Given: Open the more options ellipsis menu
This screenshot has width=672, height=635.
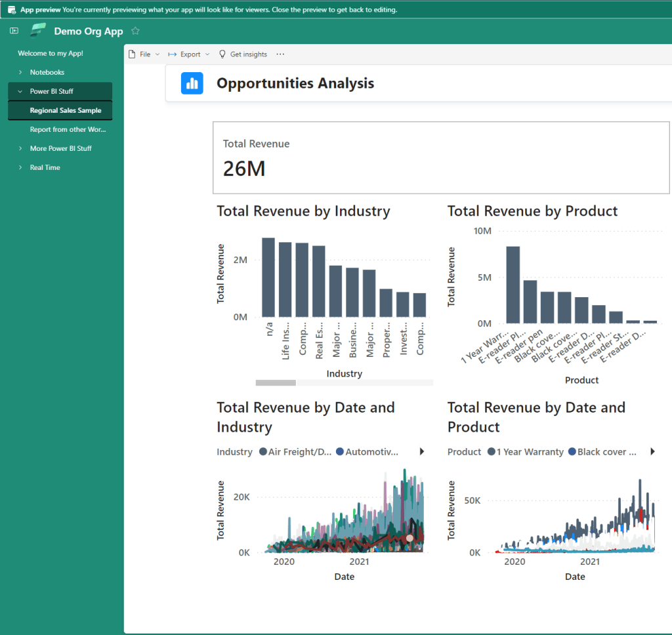Looking at the screenshot, I should coord(280,54).
